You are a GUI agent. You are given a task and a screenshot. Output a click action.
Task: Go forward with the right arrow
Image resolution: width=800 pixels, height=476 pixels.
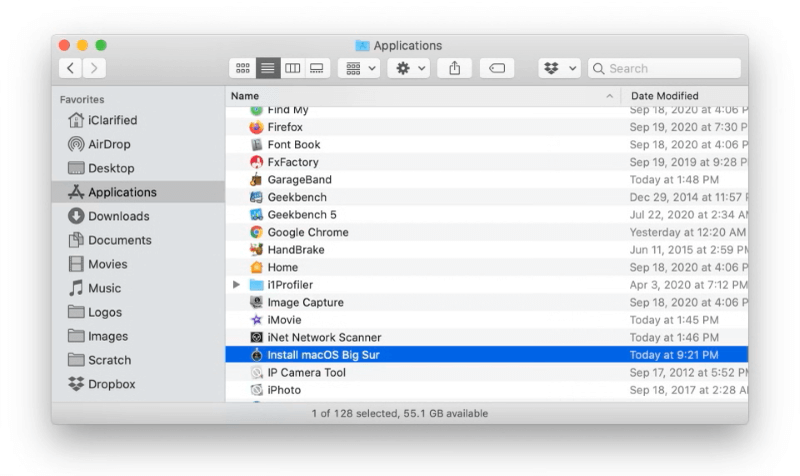click(94, 68)
